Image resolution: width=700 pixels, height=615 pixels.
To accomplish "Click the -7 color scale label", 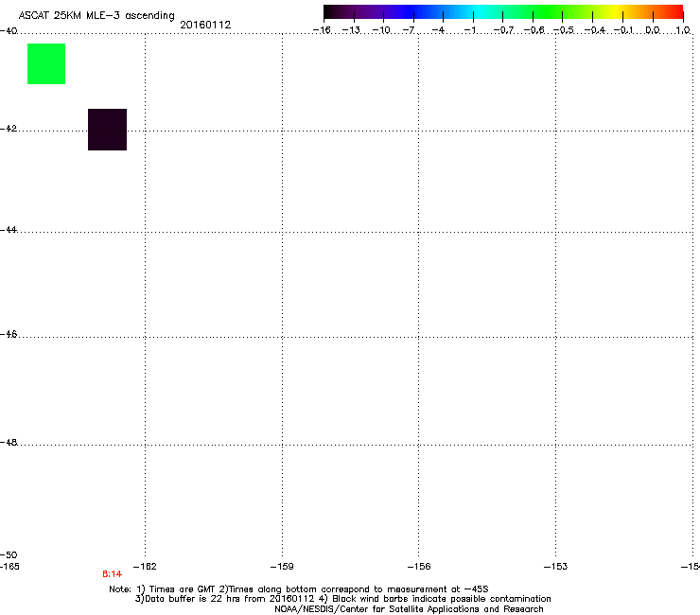I will tap(409, 30).
